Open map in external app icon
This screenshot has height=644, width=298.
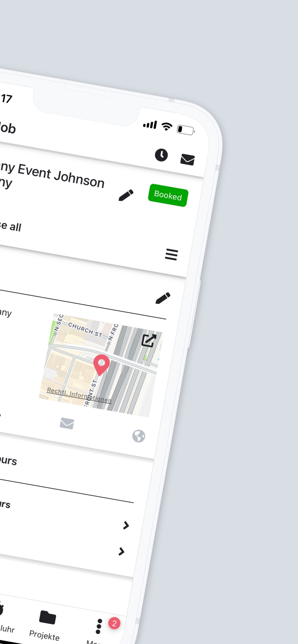149,340
